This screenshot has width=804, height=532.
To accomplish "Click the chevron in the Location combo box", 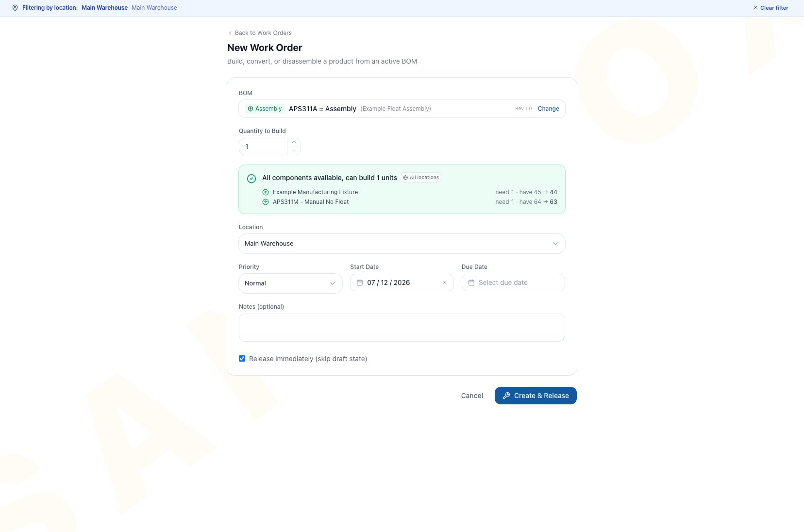I will tap(555, 244).
